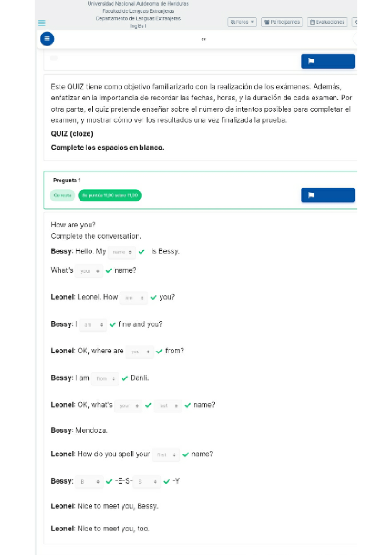Click the Participantes people icon

click(x=267, y=22)
